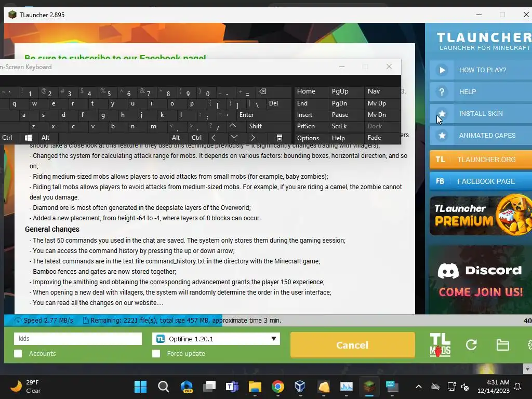This screenshot has width=532, height=399.
Task: Toggle the right Alt key on keyboard
Action: tap(176, 138)
